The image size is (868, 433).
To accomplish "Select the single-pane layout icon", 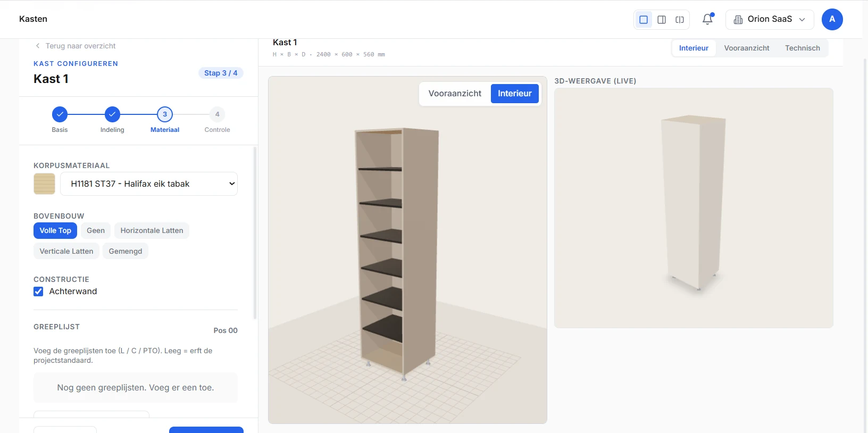I will (644, 20).
